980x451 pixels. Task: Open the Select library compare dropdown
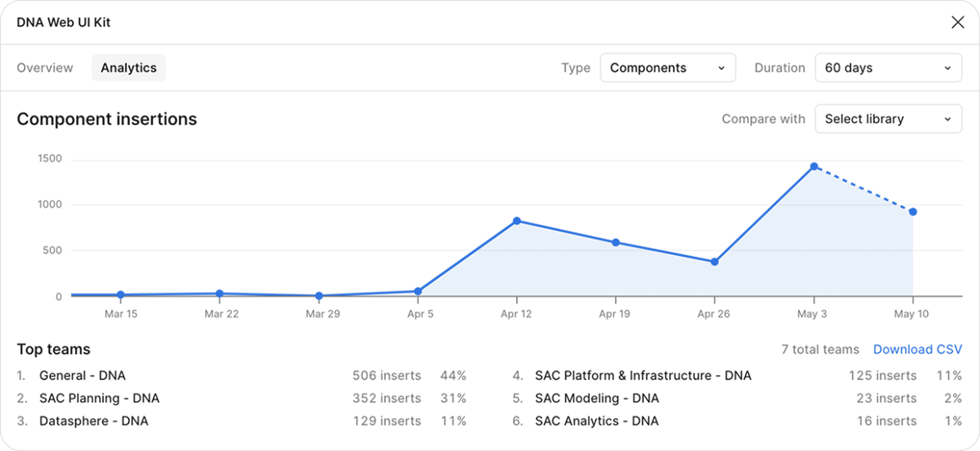click(x=888, y=119)
